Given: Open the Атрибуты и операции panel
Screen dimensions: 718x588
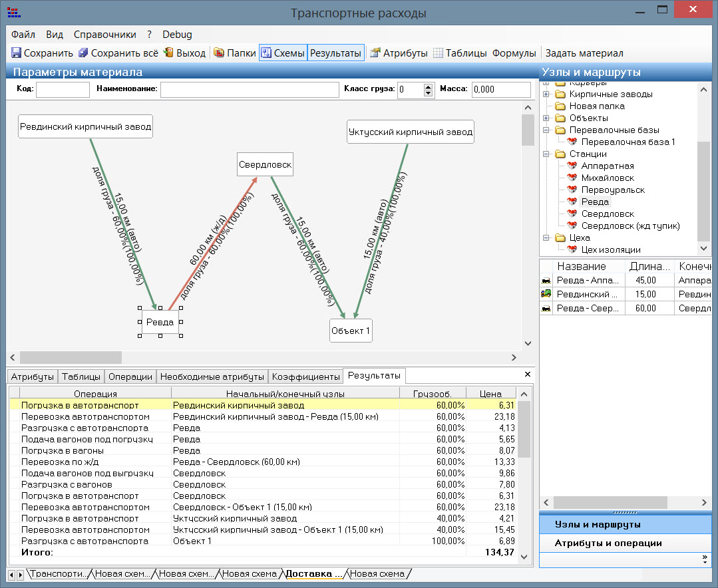Looking at the screenshot, I should [x=608, y=543].
